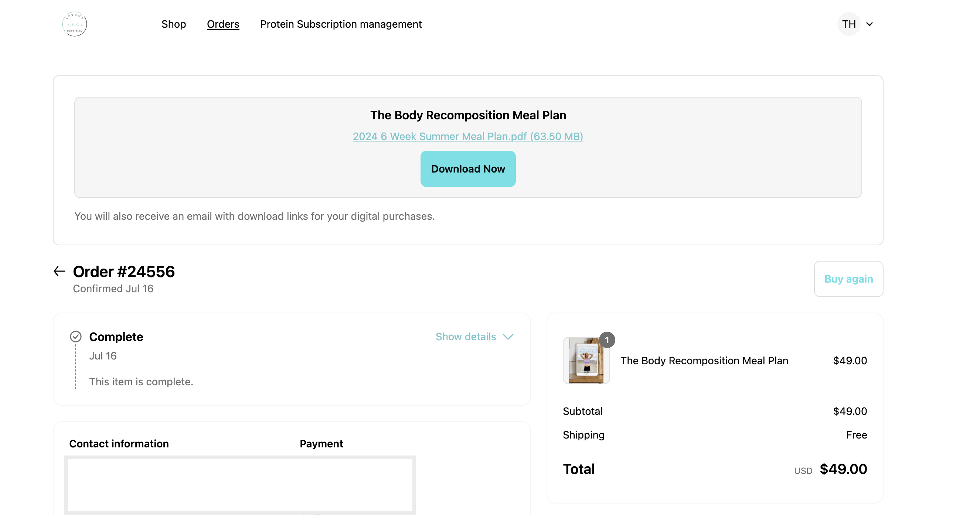Click The Body Recomposition Meal Plan item name

point(704,361)
